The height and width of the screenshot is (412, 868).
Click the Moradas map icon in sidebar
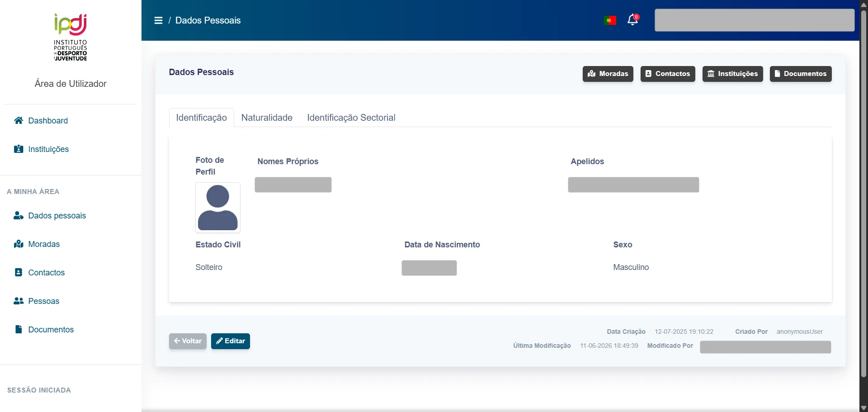19,244
